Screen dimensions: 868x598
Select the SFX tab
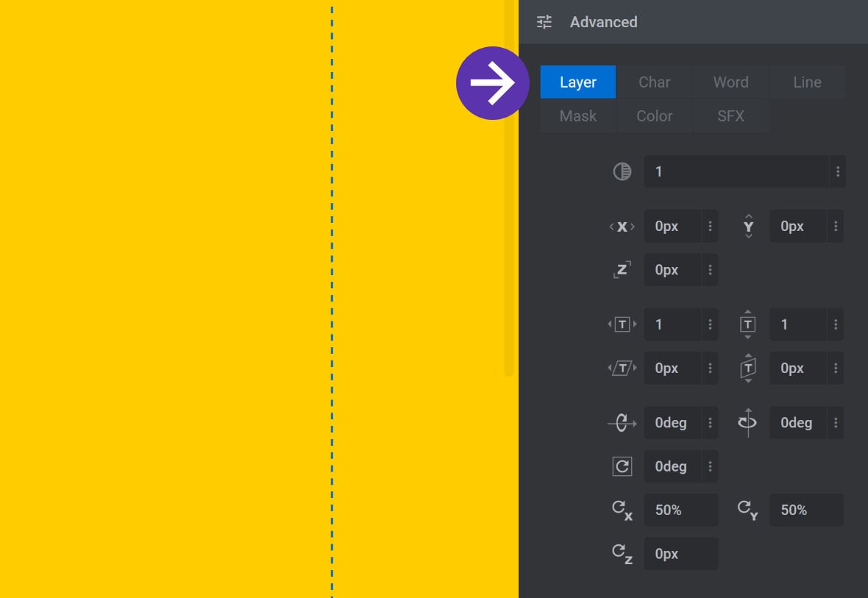coord(730,115)
